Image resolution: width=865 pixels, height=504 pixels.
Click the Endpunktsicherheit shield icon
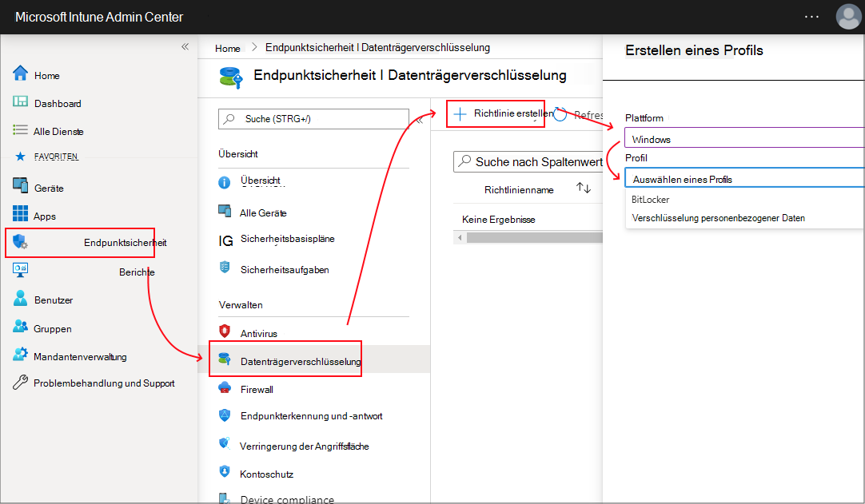point(21,241)
